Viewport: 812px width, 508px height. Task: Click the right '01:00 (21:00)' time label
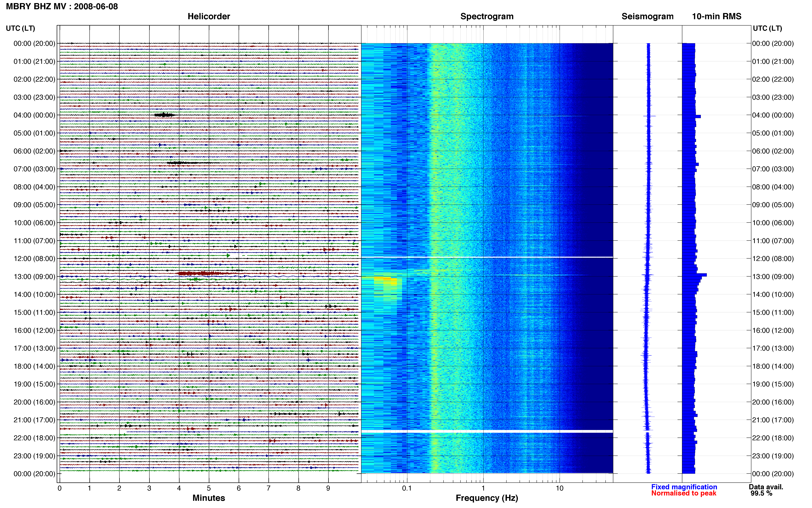tap(773, 61)
